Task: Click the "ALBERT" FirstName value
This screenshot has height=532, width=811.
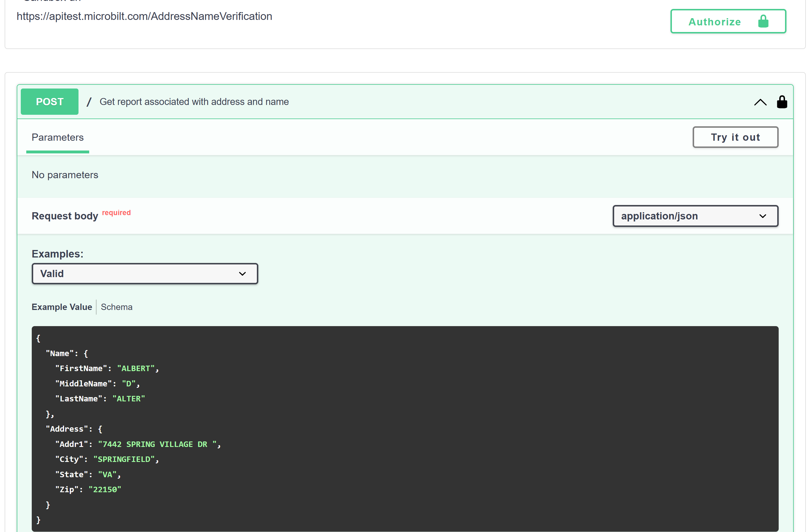Action: [136, 369]
